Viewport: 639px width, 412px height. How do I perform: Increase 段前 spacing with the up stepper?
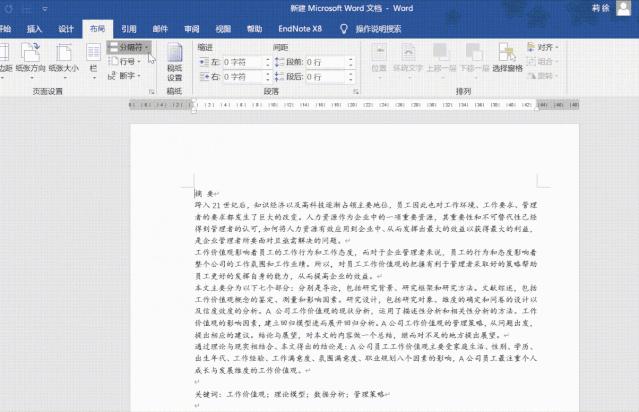point(350,59)
